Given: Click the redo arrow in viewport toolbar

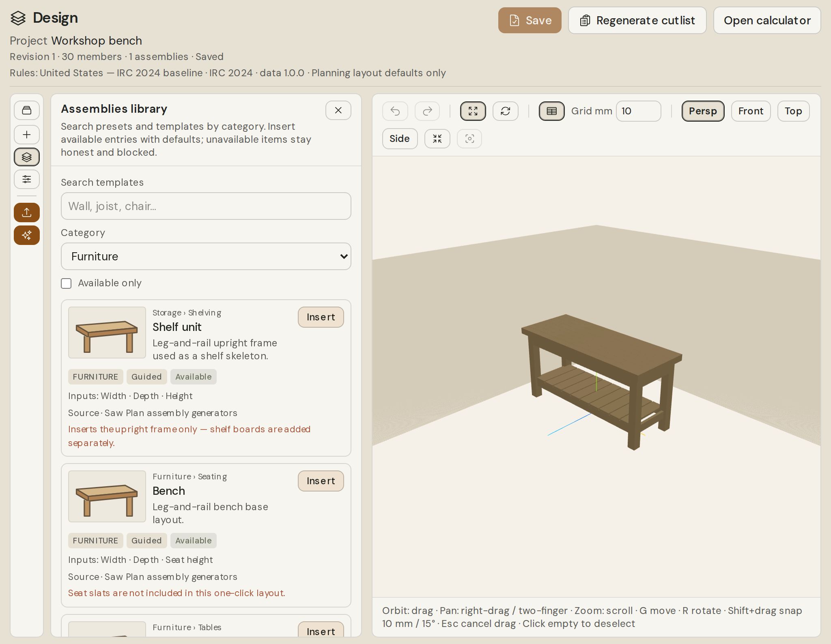Looking at the screenshot, I should 427,111.
